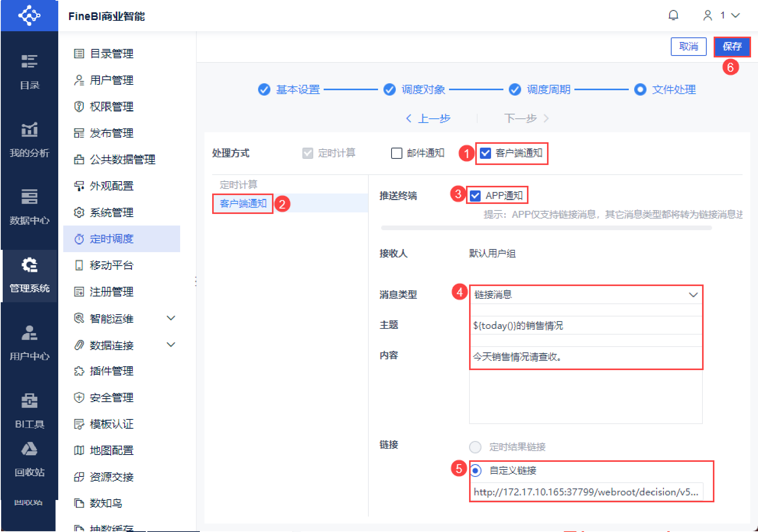Open the 目录 sidebar section icon
758x532 pixels.
pyautogui.click(x=29, y=62)
